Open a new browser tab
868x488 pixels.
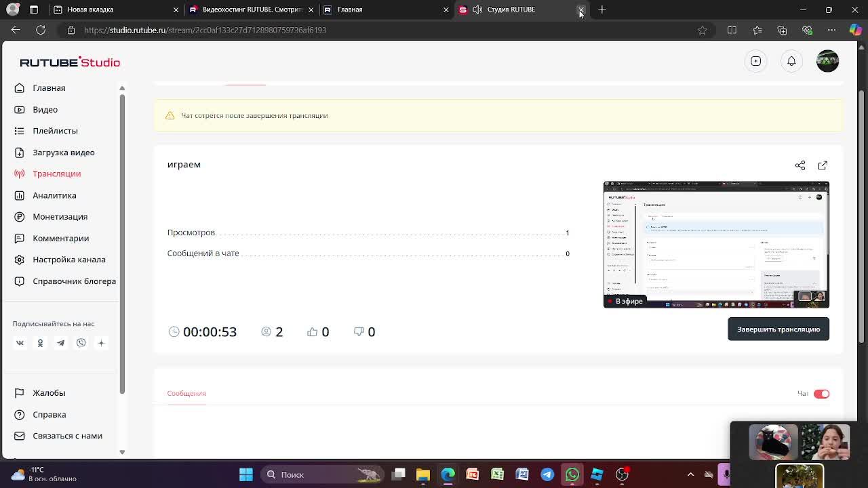pyautogui.click(x=602, y=9)
